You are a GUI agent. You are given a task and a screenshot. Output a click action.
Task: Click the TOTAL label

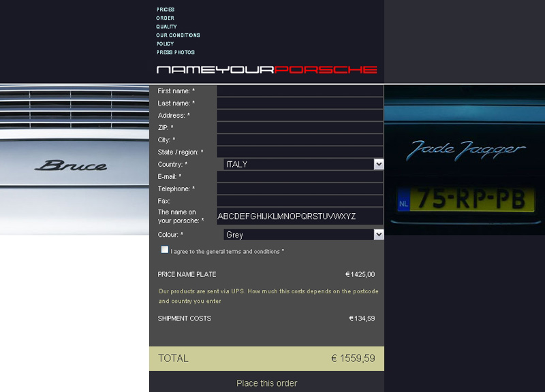coord(173,359)
